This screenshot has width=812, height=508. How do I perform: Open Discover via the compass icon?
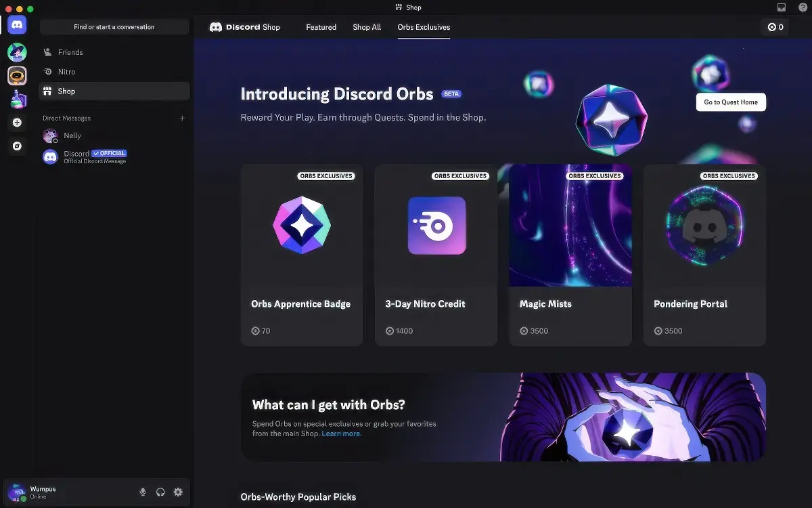[x=16, y=146]
